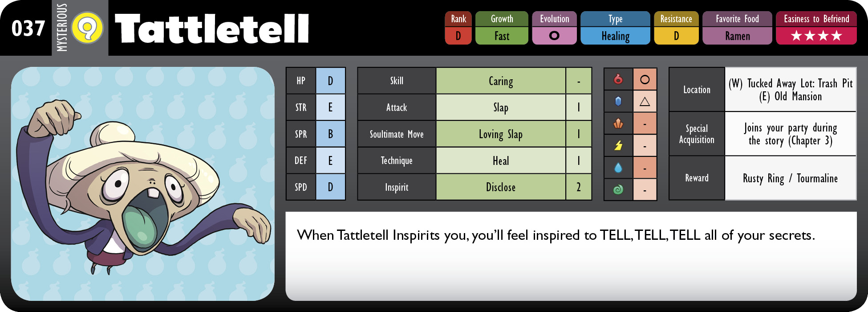868x312 pixels.
Task: Select the blue ice crystal element icon
Action: point(618,101)
